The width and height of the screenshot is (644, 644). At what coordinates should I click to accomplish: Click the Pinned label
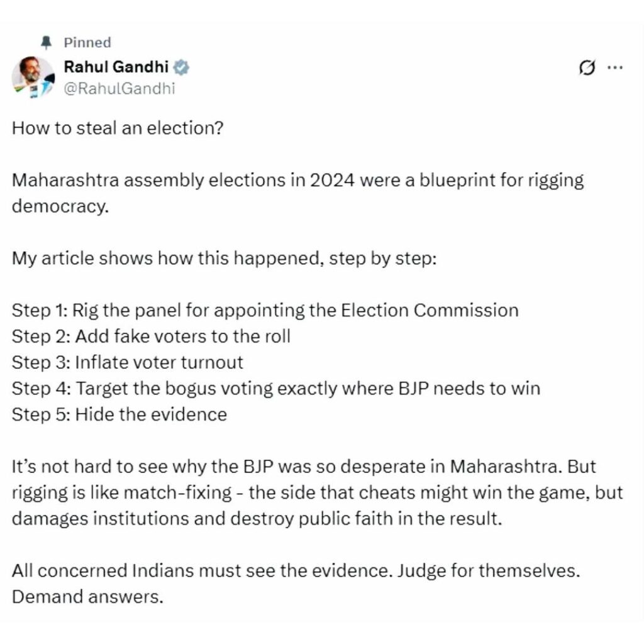[87, 43]
